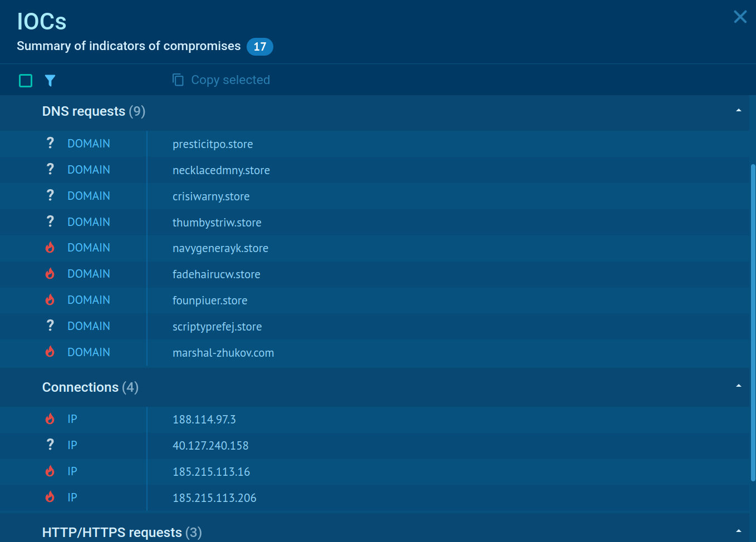
Task: Click the vertical scrollbar thumb
Action: 753,323
